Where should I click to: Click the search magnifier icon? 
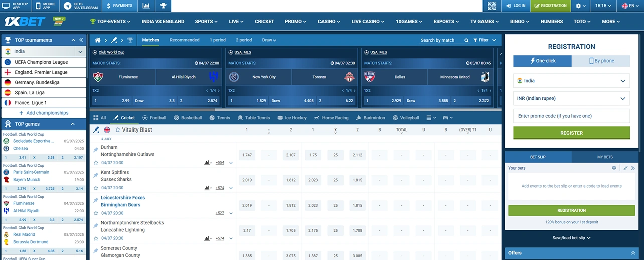click(x=467, y=40)
